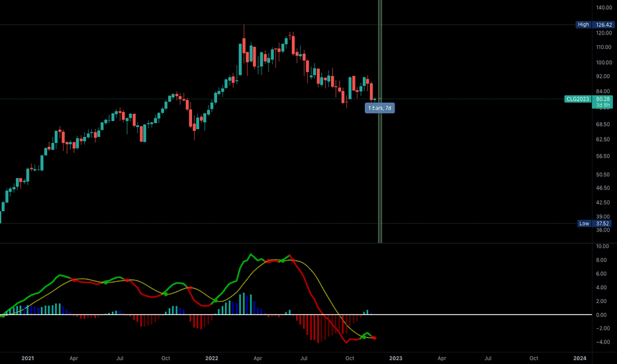Click the -4.00 indicator scale label

click(602, 342)
